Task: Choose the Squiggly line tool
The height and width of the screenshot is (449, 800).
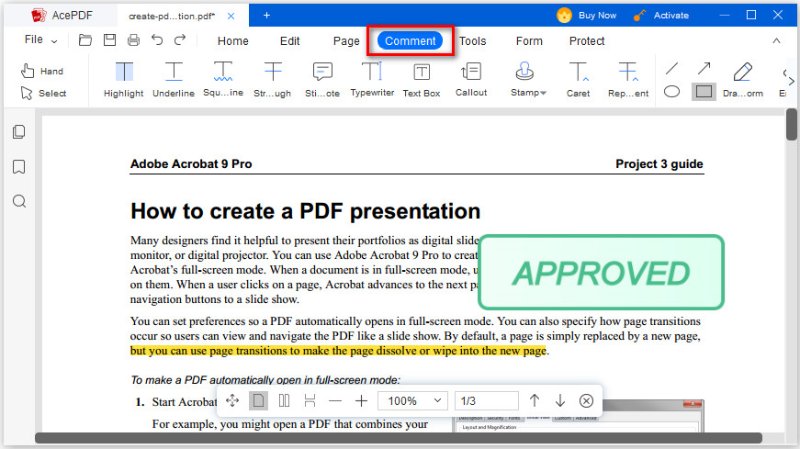Action: (223, 80)
